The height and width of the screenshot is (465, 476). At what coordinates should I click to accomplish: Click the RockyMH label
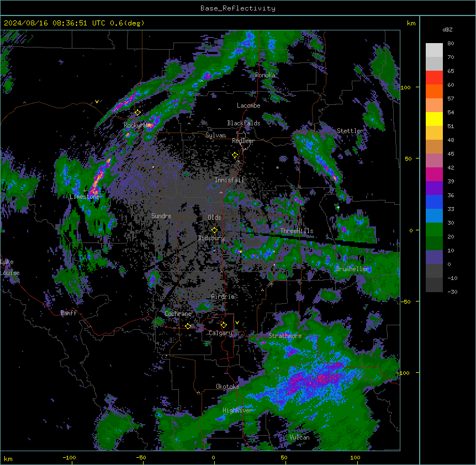135,125
